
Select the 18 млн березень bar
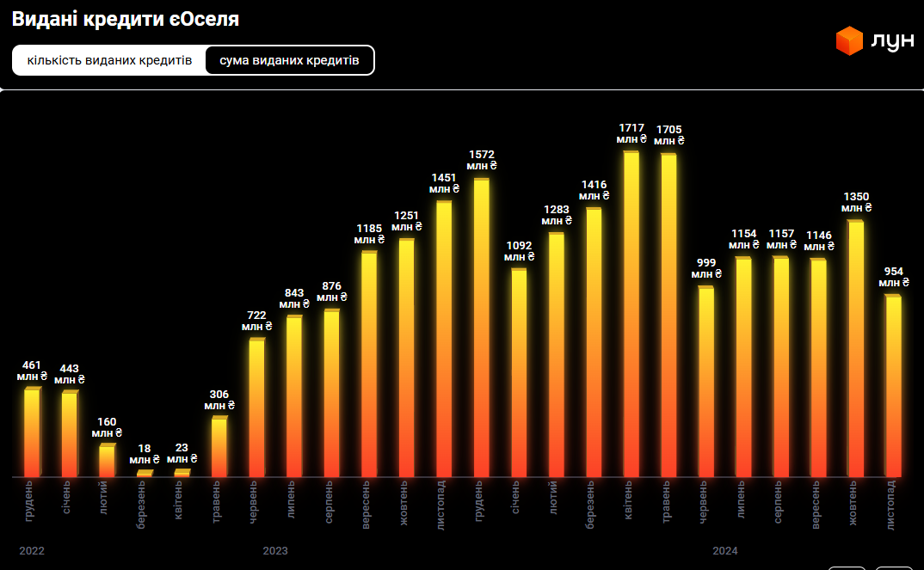coord(144,473)
